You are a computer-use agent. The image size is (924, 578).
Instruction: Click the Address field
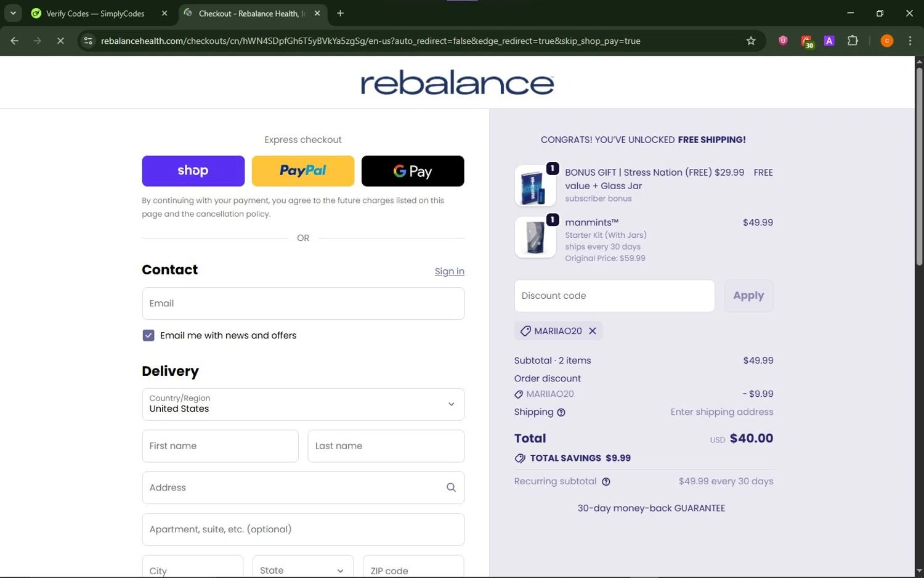303,487
